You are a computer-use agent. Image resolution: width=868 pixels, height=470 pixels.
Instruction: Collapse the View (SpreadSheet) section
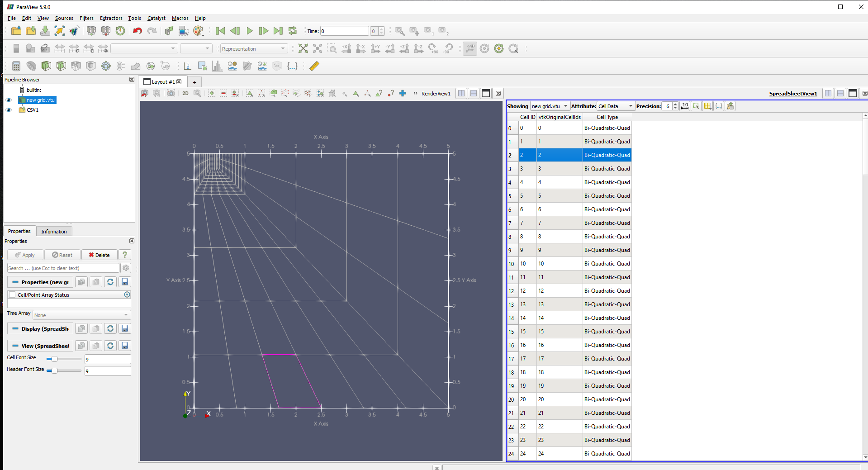point(40,346)
